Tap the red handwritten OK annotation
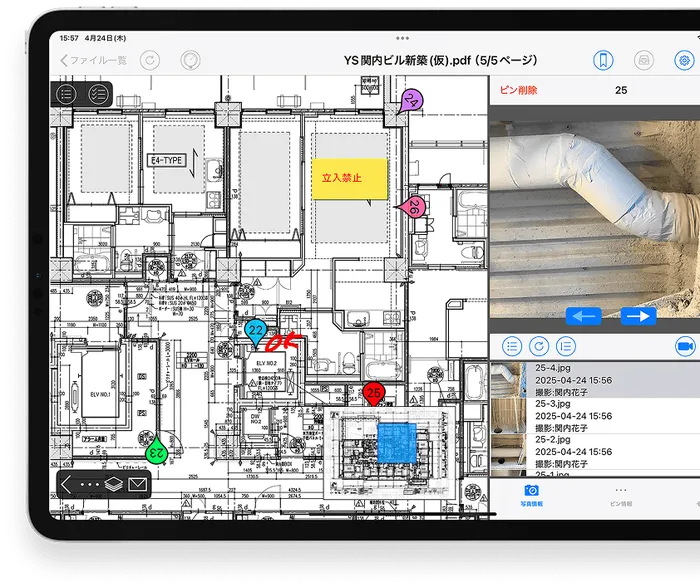The width and height of the screenshot is (700, 587). (283, 342)
